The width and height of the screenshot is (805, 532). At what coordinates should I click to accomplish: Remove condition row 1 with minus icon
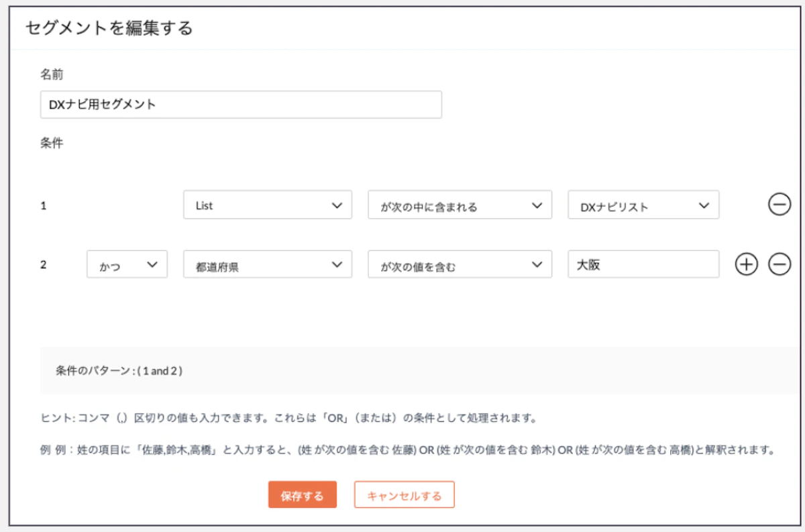coord(779,205)
